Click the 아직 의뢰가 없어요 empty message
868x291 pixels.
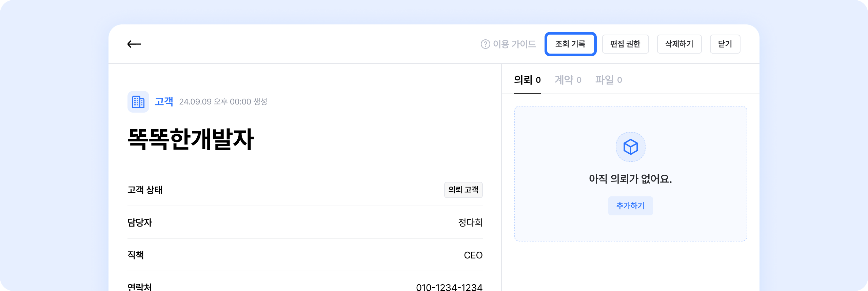click(630, 179)
